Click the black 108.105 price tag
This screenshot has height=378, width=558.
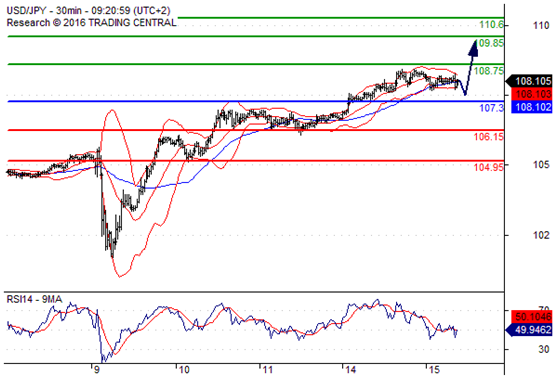[529, 81]
